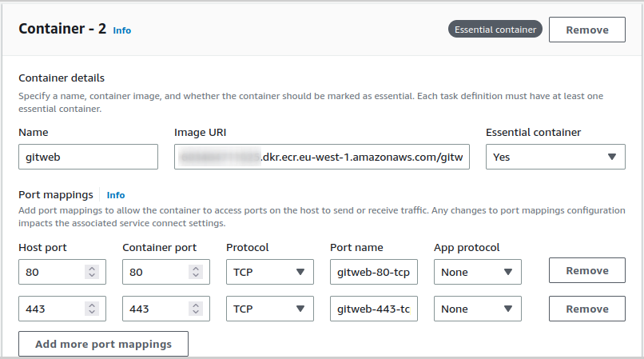Click Port name field gitweb-80-tcp
Screen dimensions: 644x359
tap(373, 272)
